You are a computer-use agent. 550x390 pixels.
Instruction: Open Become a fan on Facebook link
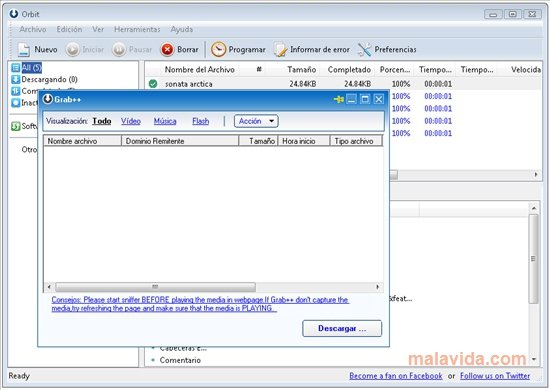click(x=396, y=376)
